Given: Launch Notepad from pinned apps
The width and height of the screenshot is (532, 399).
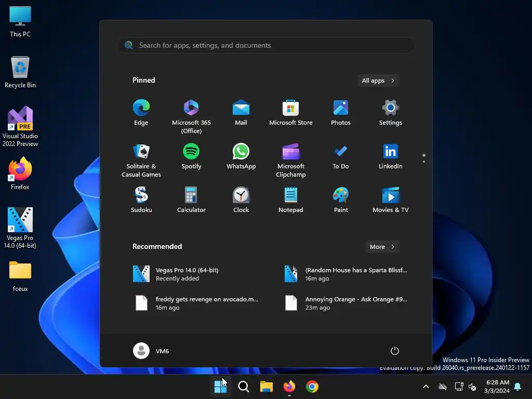Looking at the screenshot, I should (291, 200).
